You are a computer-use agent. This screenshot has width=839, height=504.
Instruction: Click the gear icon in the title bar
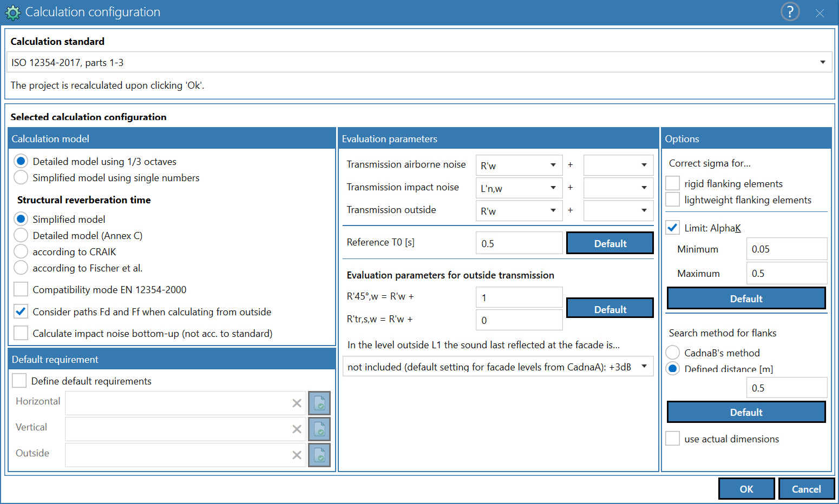(12, 12)
